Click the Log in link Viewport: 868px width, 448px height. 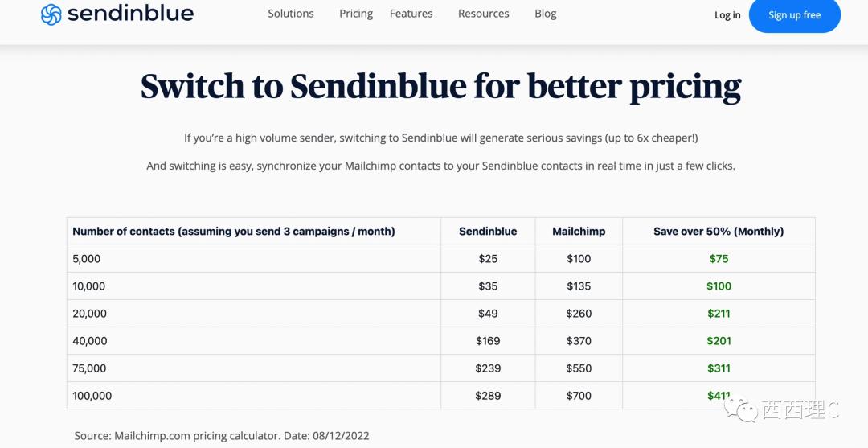coord(727,15)
